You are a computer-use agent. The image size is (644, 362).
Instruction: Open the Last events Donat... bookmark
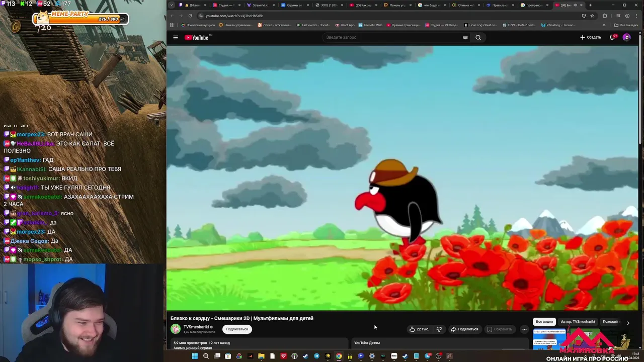[x=313, y=25]
